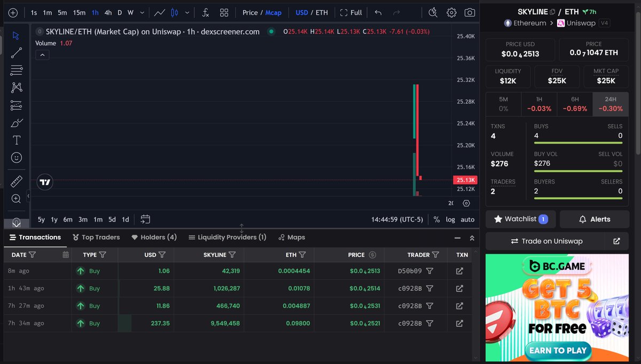The width and height of the screenshot is (641, 364).
Task: Select the cursor arrow tool
Action: click(x=16, y=35)
